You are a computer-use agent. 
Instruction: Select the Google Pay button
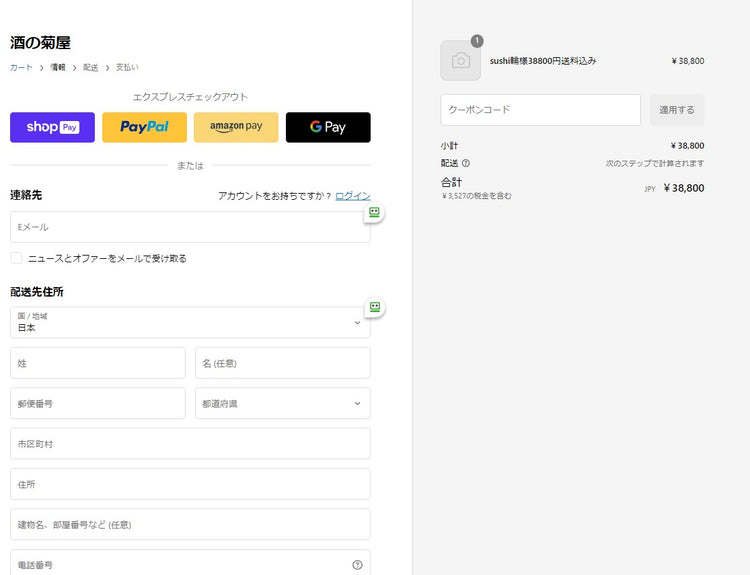tap(328, 127)
